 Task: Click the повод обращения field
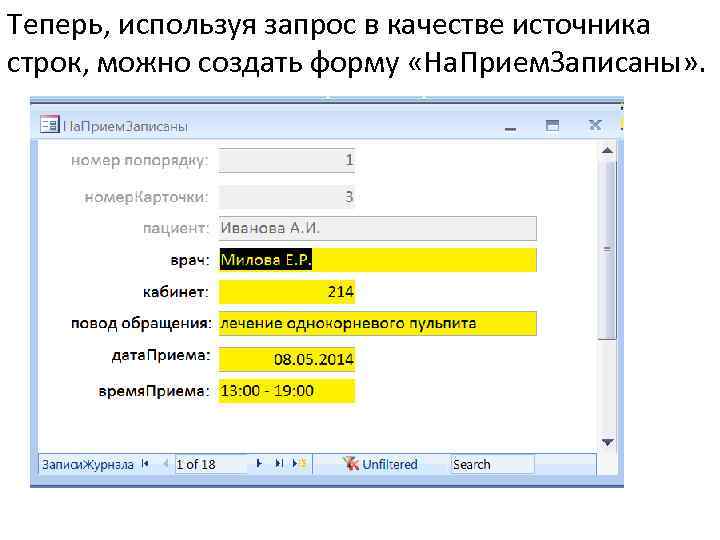377,323
